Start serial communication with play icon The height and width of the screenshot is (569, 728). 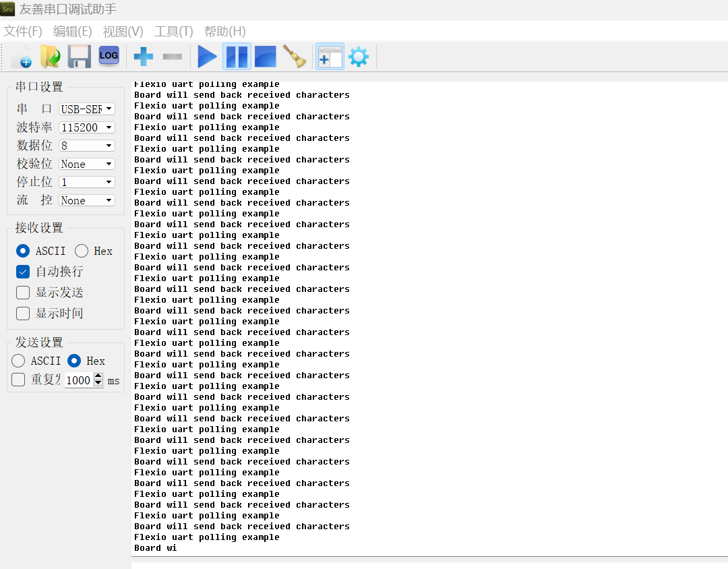207,57
